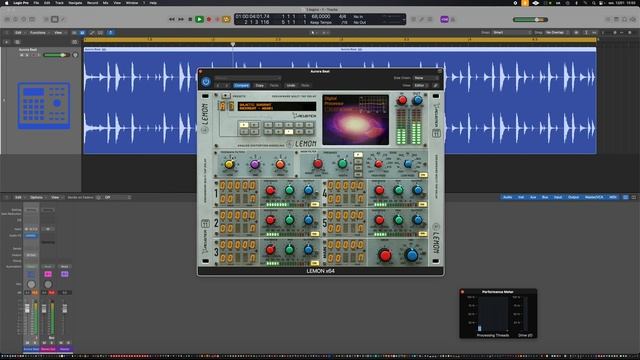The width and height of the screenshot is (640, 360).
Task: Click the pink channel strip icon in Mixer
Action: [48, 274]
